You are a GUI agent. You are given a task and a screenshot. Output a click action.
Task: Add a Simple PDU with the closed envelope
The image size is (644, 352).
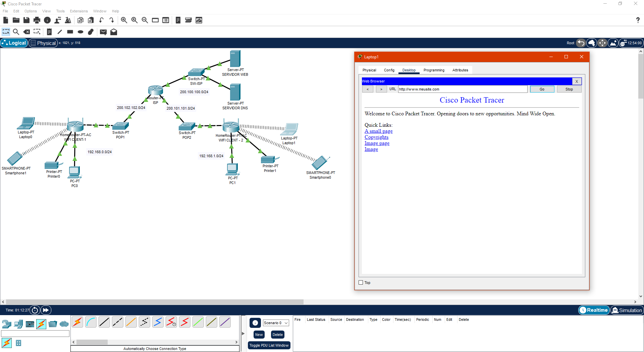coord(103,32)
